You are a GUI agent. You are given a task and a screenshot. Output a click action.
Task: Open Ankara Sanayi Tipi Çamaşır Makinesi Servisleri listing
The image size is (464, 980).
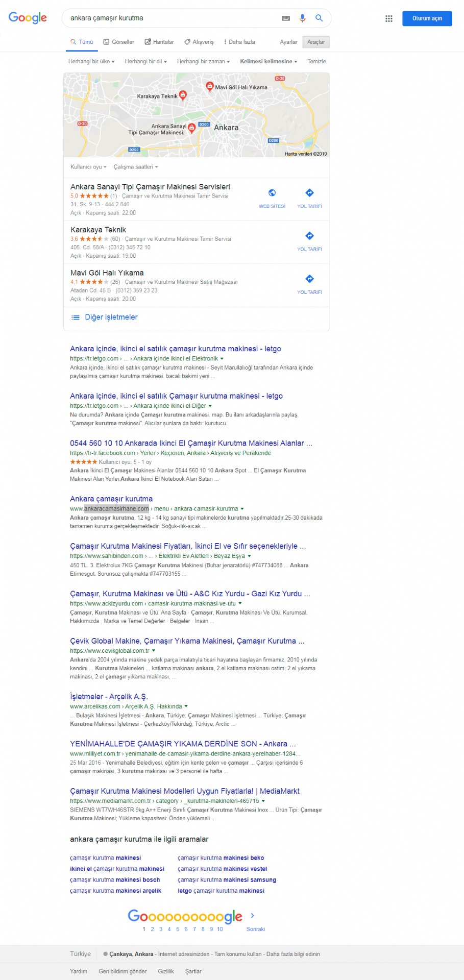[150, 187]
